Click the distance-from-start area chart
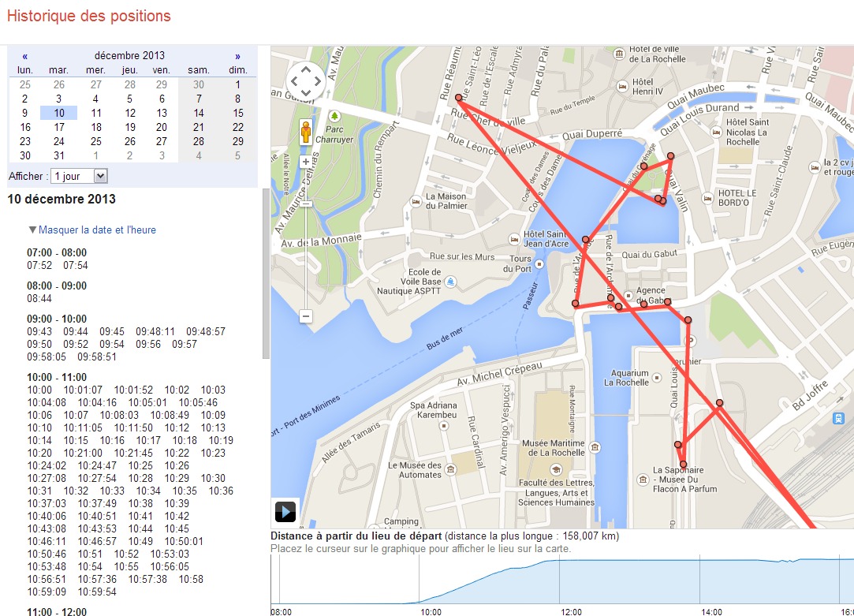 pos(562,579)
